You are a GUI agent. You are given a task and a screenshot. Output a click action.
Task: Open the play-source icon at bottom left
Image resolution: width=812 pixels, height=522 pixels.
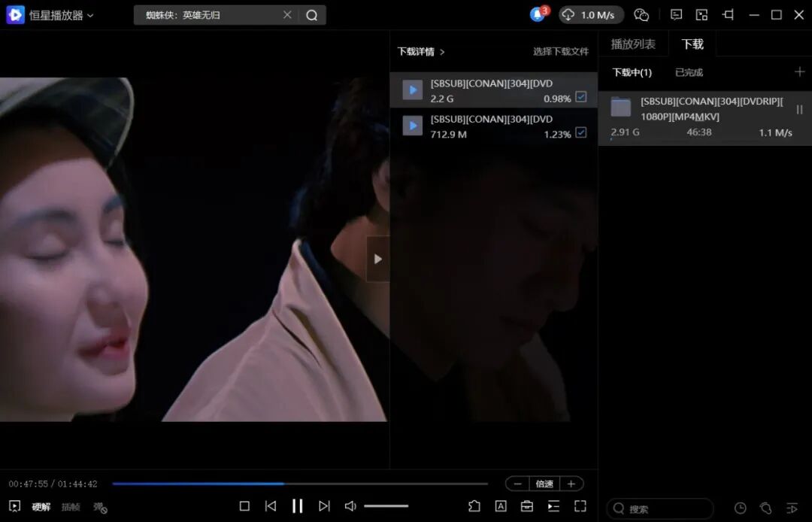point(14,506)
